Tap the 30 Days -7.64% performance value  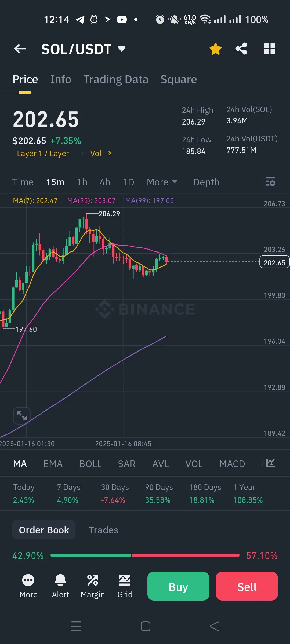[x=113, y=500]
